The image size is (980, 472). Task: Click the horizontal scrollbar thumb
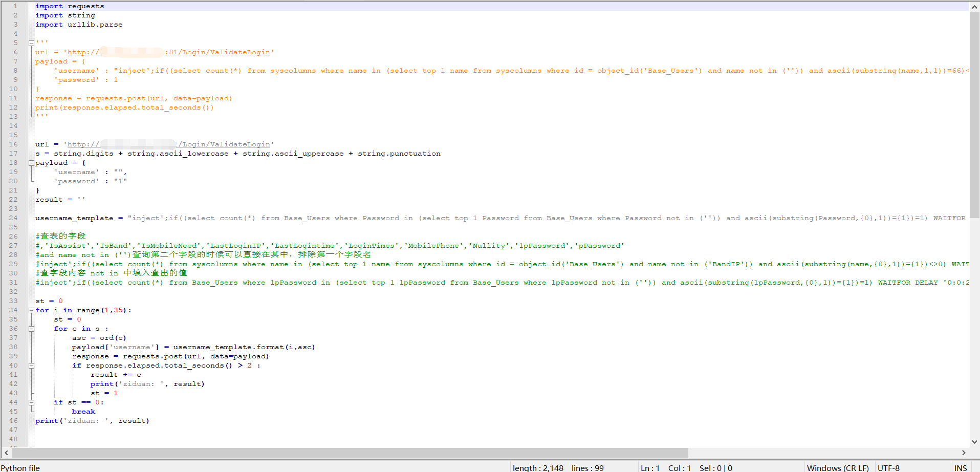pos(350,453)
